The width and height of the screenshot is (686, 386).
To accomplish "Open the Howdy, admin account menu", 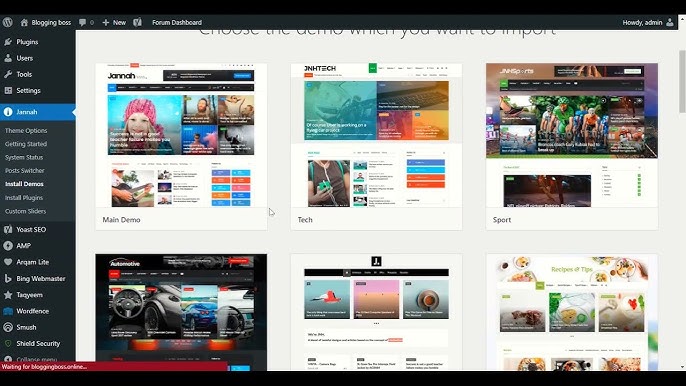I will 648,22.
